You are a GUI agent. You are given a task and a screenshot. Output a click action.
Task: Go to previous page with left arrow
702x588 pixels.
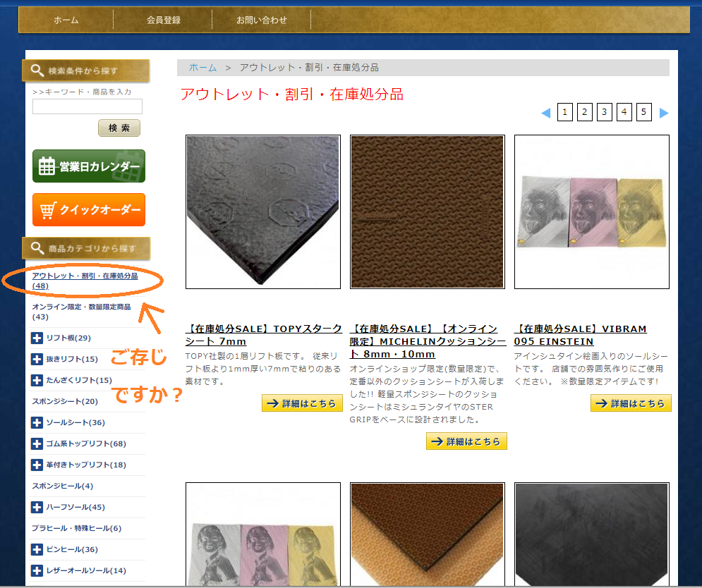[546, 113]
